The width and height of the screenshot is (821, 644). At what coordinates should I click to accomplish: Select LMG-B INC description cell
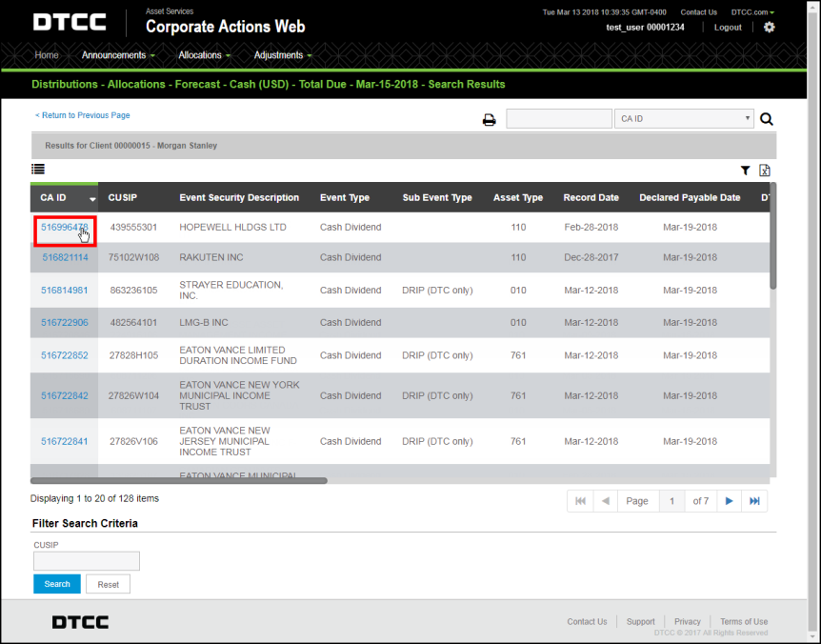(204, 323)
